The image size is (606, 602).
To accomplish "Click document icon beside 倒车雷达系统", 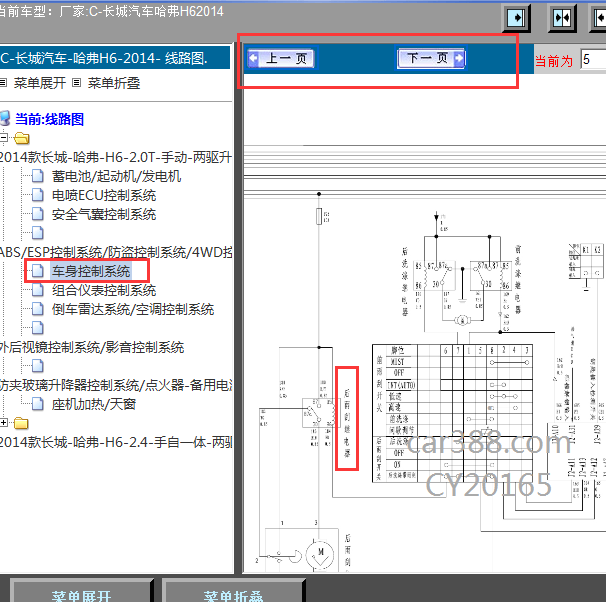I will [x=37, y=308].
